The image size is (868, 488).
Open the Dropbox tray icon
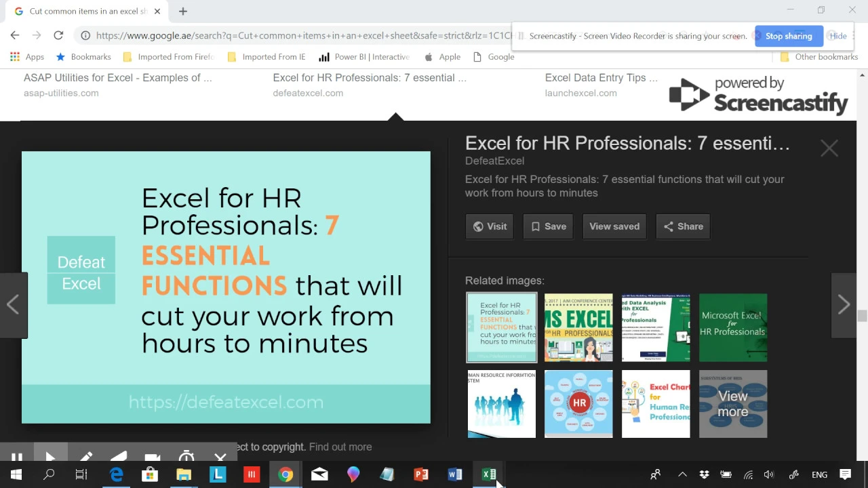(705, 474)
